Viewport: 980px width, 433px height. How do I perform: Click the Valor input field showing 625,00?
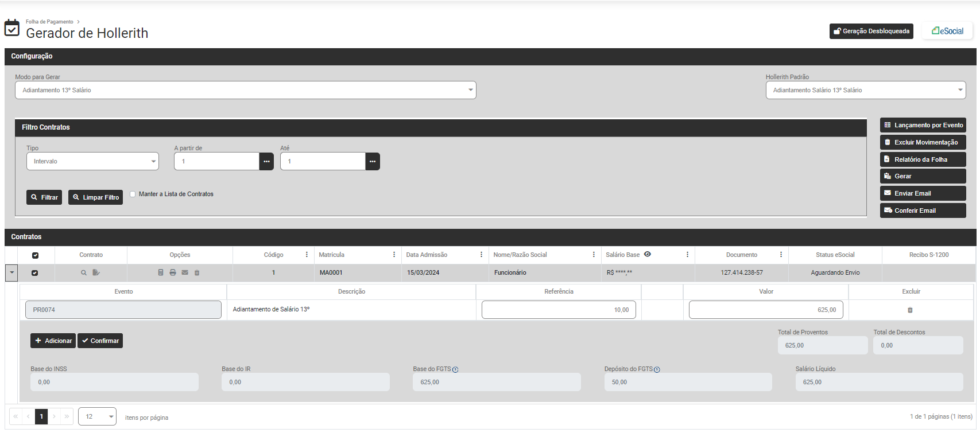765,310
